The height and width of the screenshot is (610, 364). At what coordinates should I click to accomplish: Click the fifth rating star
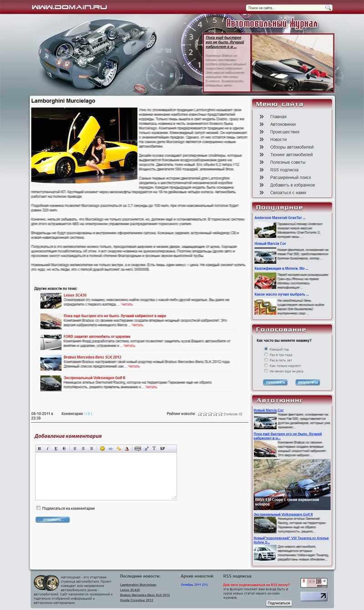point(221,414)
